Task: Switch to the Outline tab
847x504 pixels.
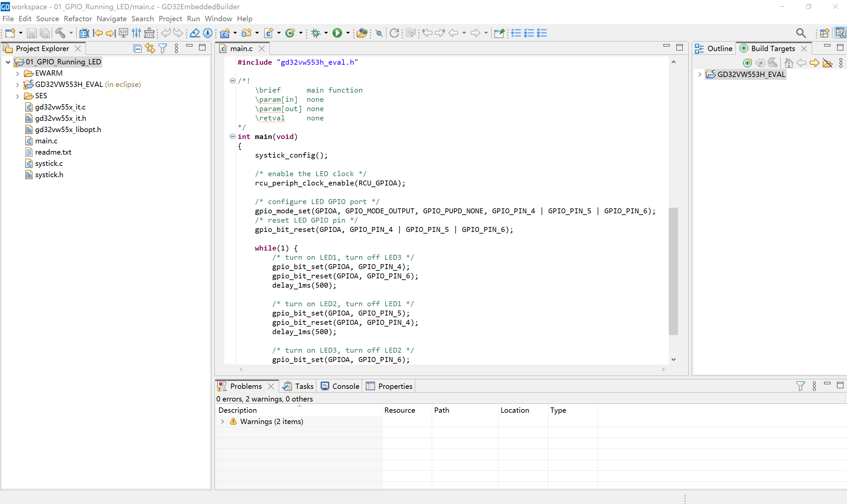Action: pos(714,48)
